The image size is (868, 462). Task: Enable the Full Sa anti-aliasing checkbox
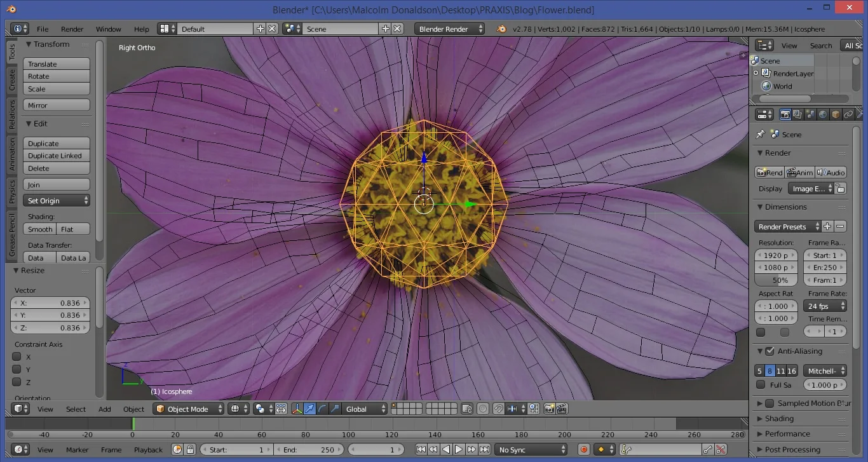click(760, 384)
